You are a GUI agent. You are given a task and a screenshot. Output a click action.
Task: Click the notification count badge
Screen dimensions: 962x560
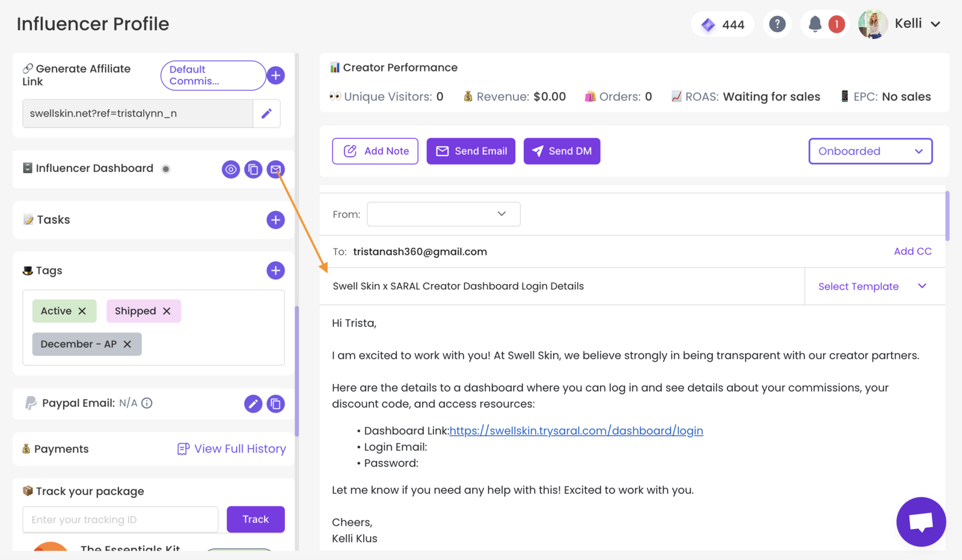[836, 24]
